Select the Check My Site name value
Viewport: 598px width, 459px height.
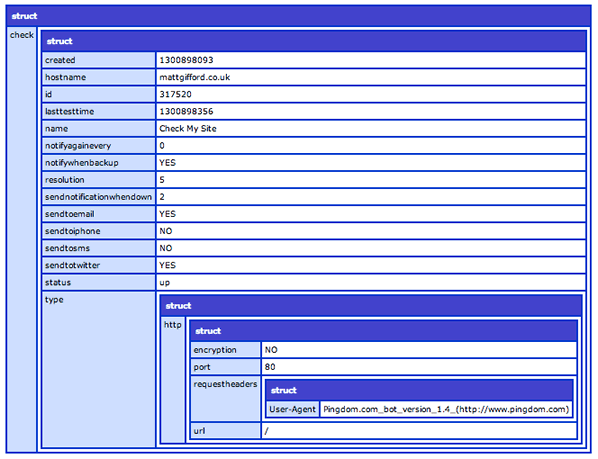[188, 128]
